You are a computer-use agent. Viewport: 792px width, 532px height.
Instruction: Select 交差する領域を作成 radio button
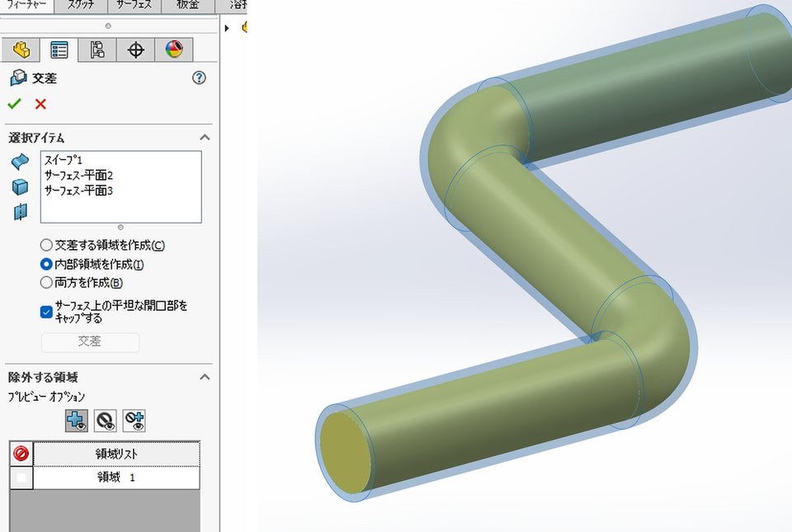click(46, 245)
